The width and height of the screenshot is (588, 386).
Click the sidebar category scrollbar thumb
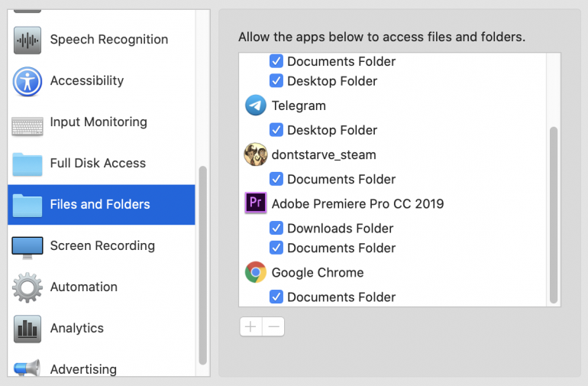click(x=203, y=265)
